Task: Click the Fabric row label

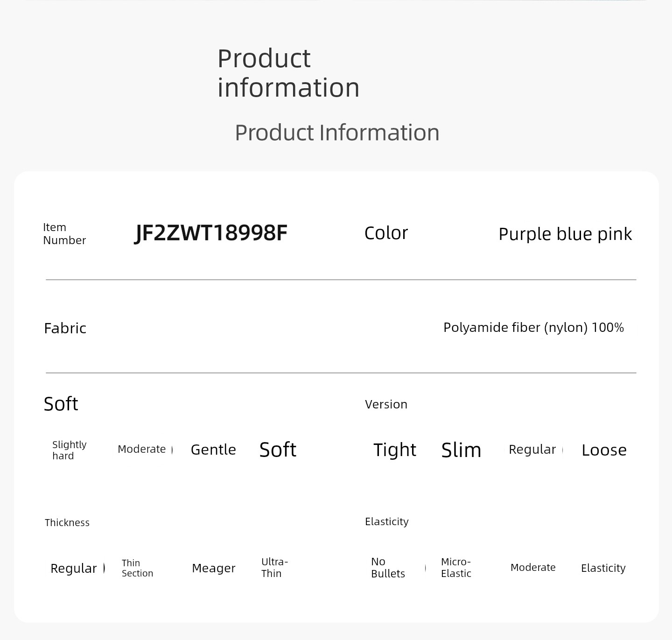Action: click(x=65, y=328)
